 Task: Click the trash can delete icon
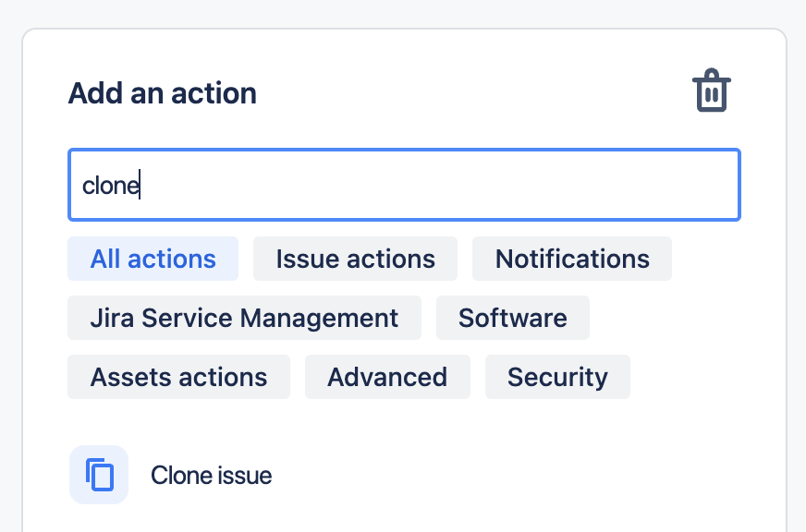[x=712, y=92]
